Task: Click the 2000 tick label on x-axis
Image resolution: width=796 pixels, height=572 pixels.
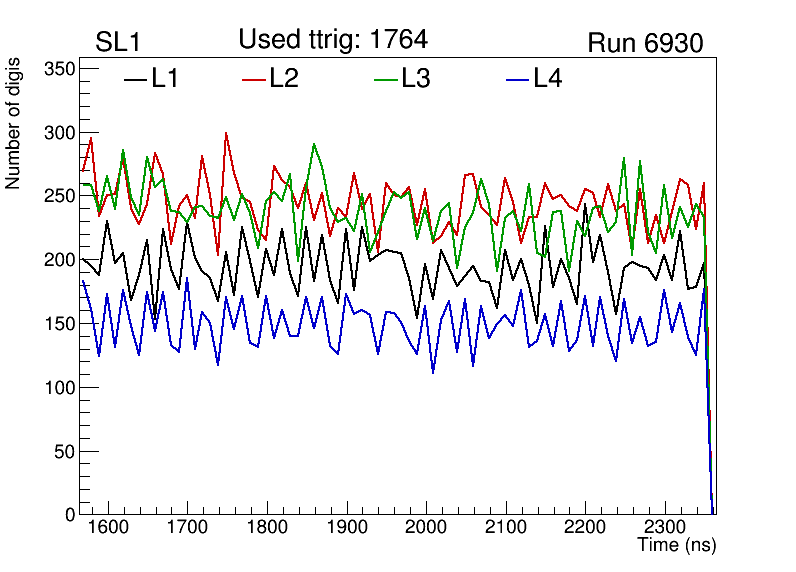Action: point(426,528)
